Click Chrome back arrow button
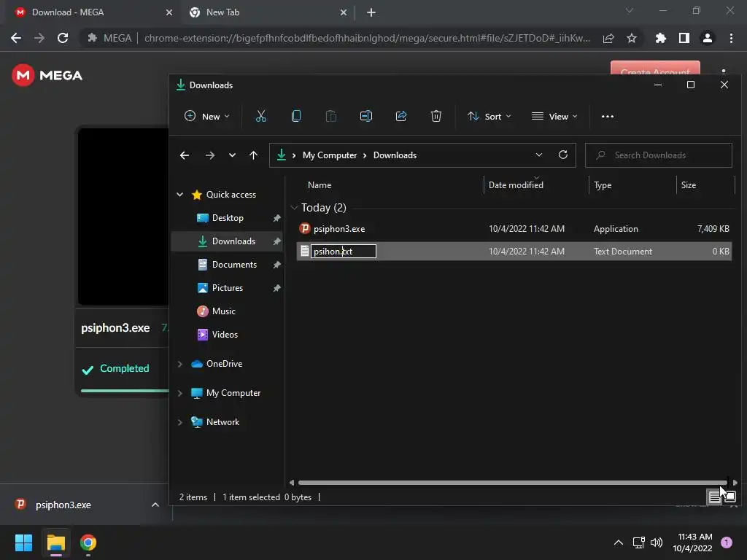 16,38
